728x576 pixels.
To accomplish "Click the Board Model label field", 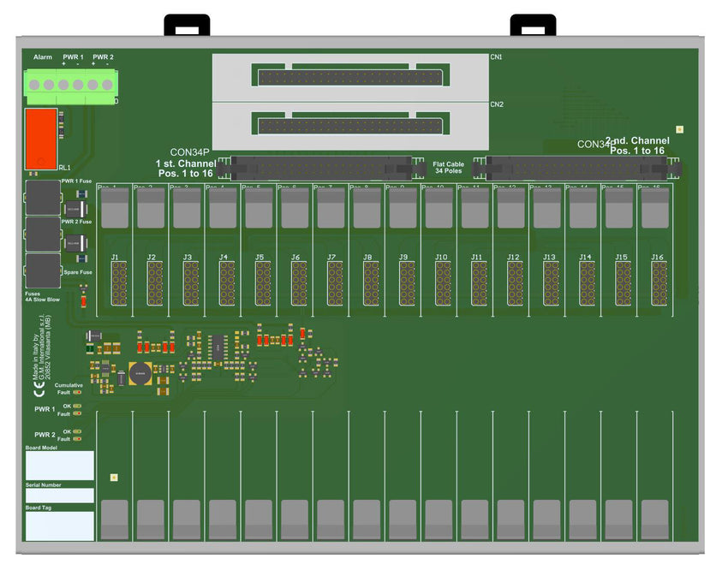I will click(59, 466).
